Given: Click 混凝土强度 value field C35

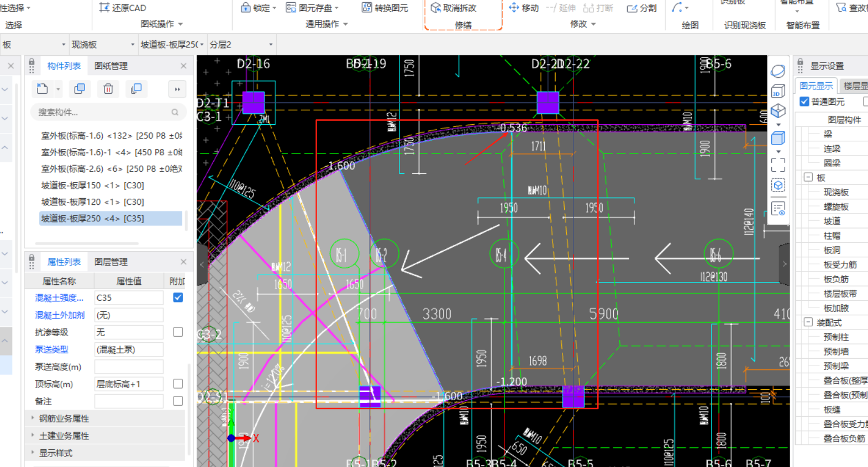Looking at the screenshot, I should tap(129, 298).
